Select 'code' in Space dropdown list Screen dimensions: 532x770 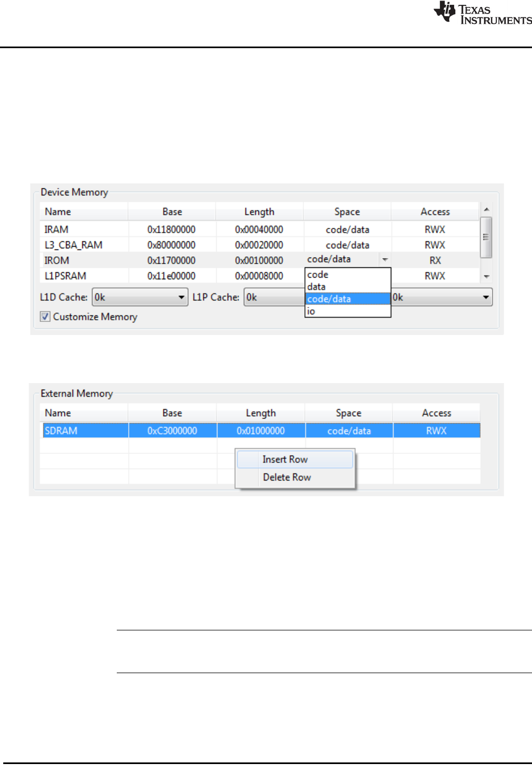coord(348,274)
